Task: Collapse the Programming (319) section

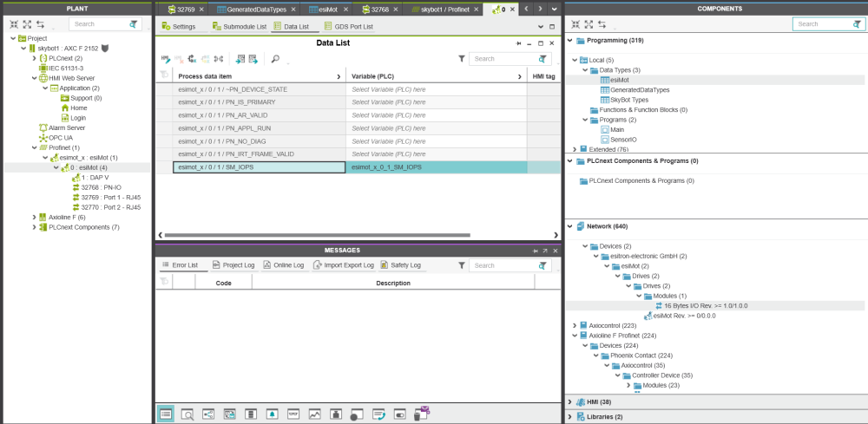Action: [570, 41]
